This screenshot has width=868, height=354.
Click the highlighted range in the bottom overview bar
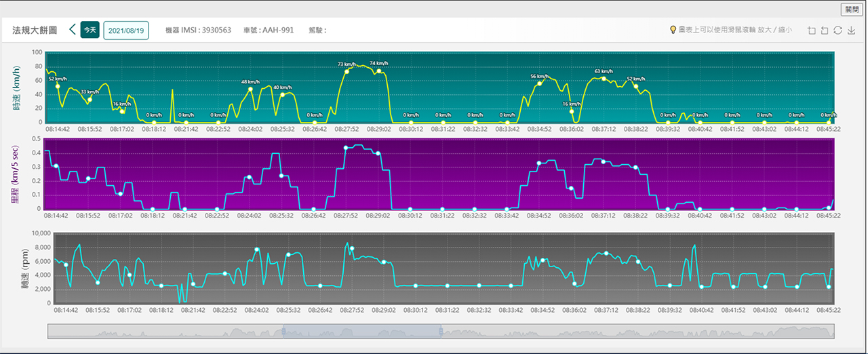362,331
